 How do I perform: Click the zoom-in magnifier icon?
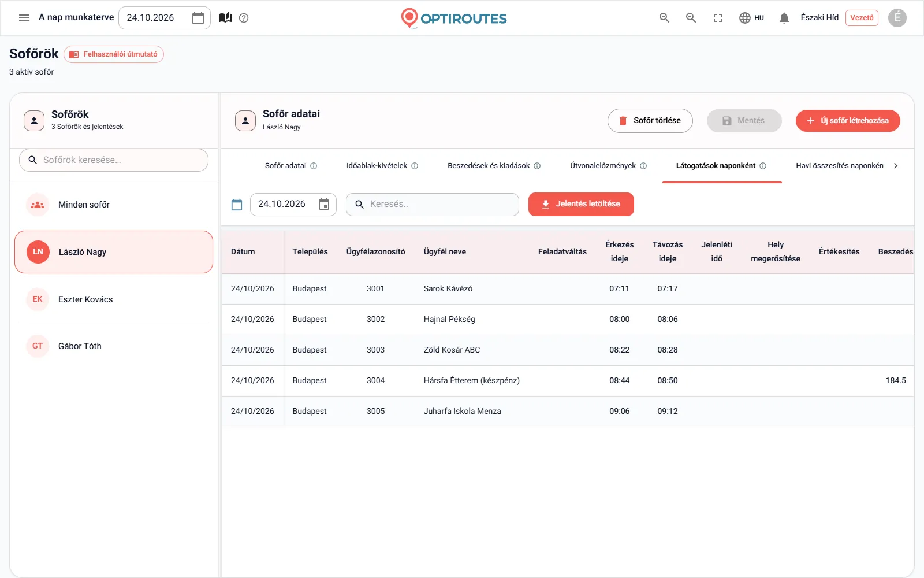click(x=691, y=18)
